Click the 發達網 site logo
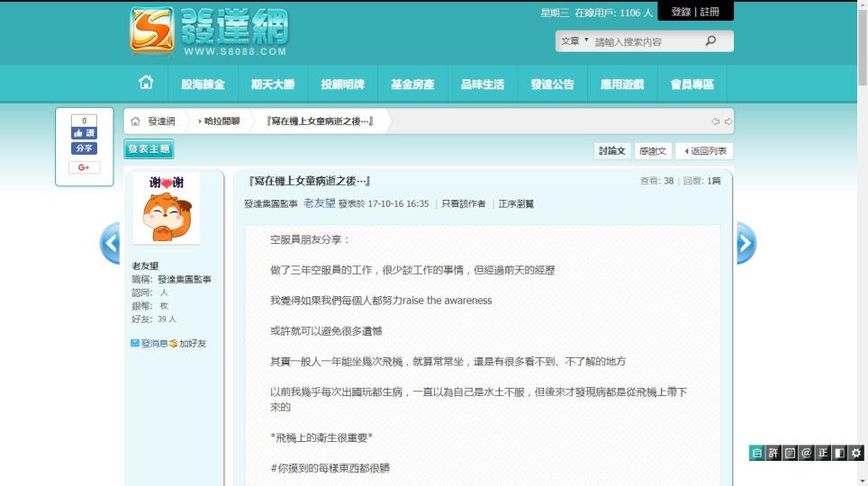The width and height of the screenshot is (868, 486). [x=209, y=31]
